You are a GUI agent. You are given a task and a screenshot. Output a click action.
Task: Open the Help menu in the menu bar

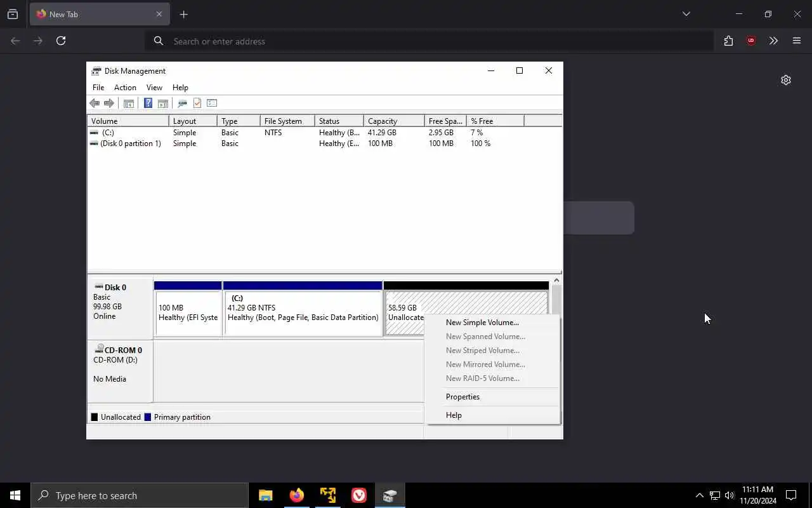coord(180,88)
